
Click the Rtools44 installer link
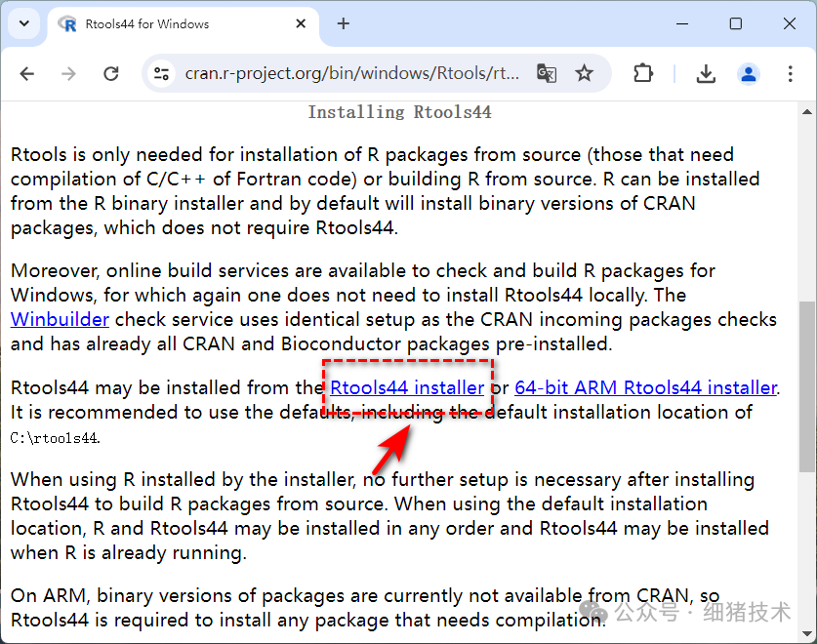[x=407, y=387]
